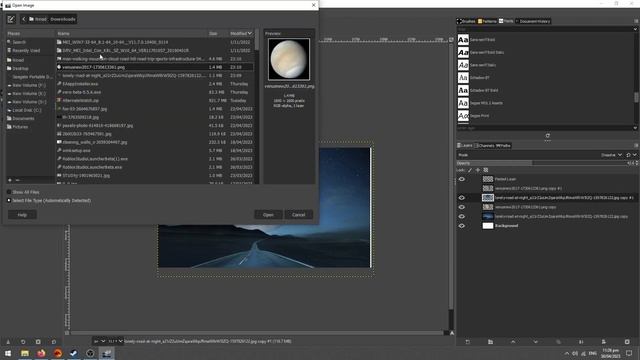Open the mode group switch next to Dissolve
This screenshot has height=360, width=640.
631,155
